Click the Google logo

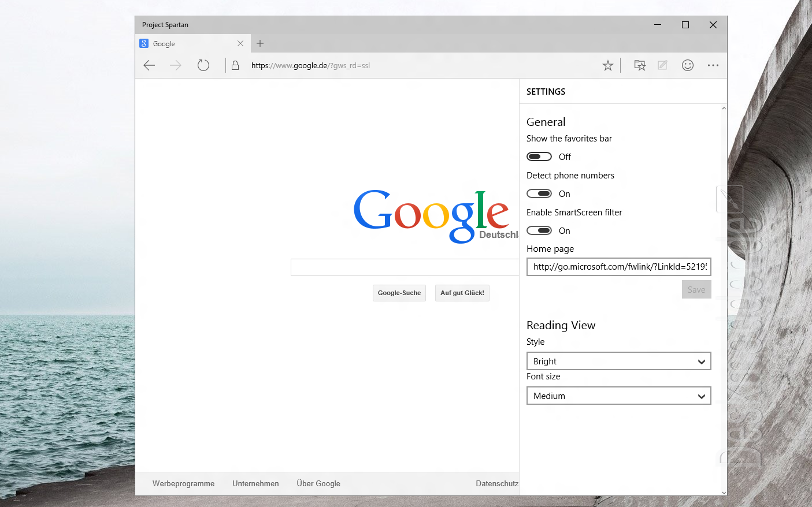pos(432,216)
